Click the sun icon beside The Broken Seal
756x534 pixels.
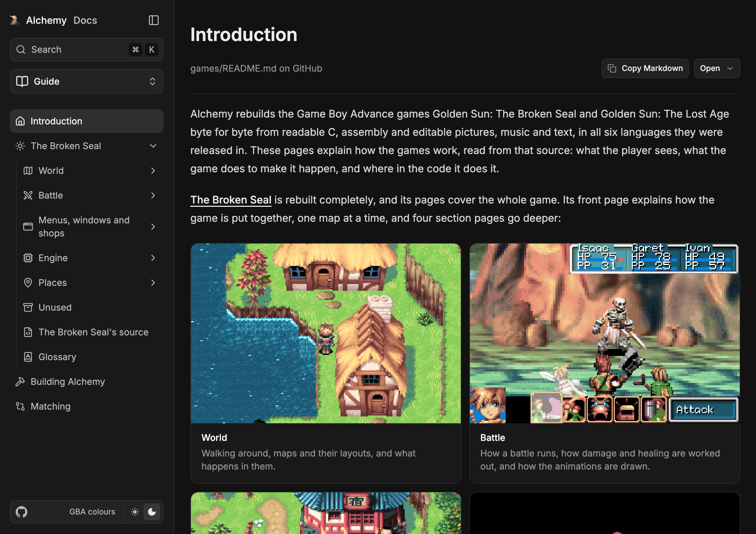[x=20, y=146]
